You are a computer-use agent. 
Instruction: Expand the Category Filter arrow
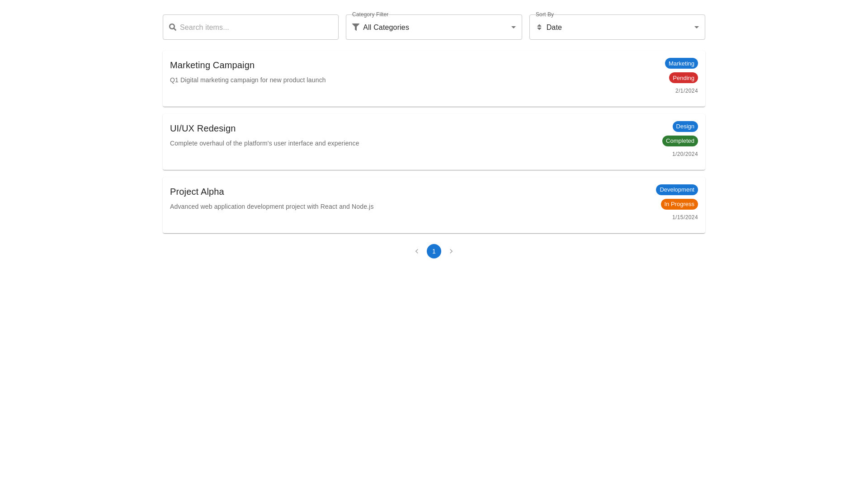click(513, 27)
